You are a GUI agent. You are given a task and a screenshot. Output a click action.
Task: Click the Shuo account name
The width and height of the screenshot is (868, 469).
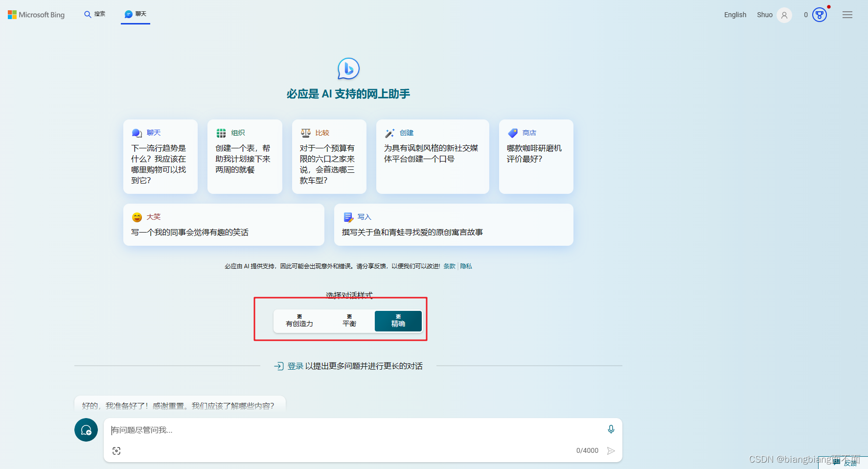(x=764, y=15)
